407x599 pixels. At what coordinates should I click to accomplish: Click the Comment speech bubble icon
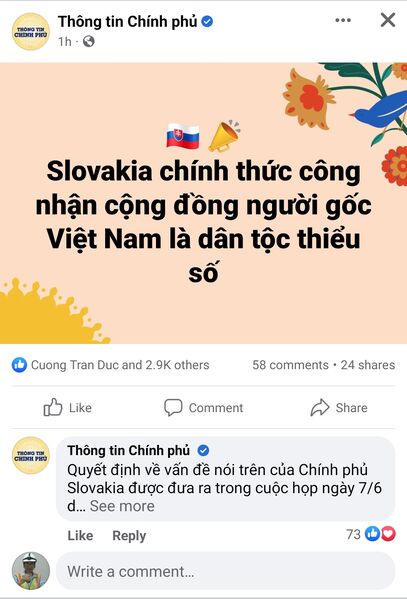(x=173, y=408)
